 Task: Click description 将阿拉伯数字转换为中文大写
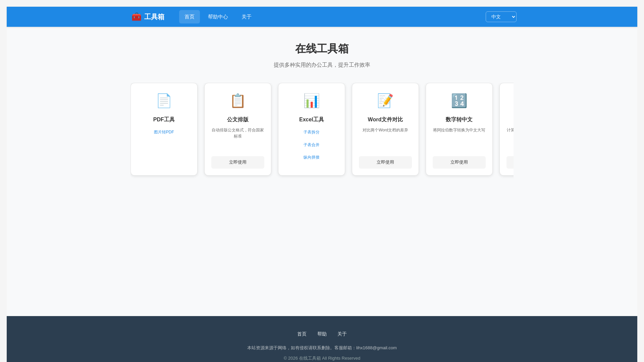pyautogui.click(x=459, y=130)
